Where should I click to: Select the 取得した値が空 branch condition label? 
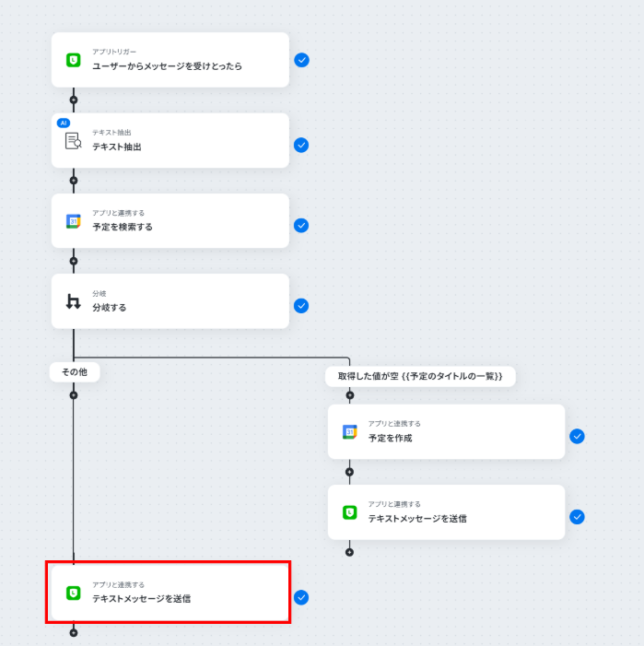(420, 376)
